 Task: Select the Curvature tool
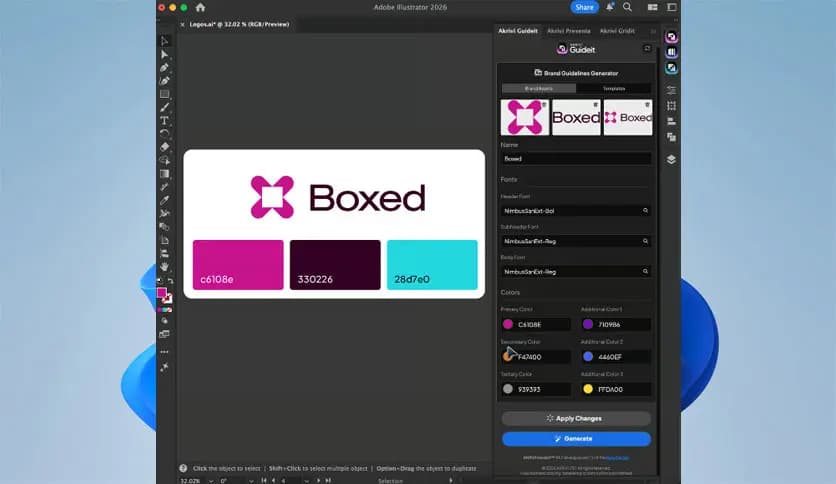point(164,80)
